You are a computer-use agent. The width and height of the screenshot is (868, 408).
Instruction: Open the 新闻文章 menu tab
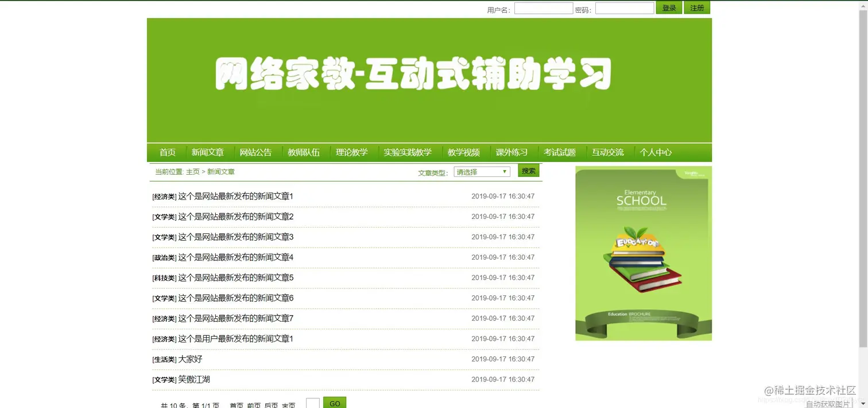point(208,152)
